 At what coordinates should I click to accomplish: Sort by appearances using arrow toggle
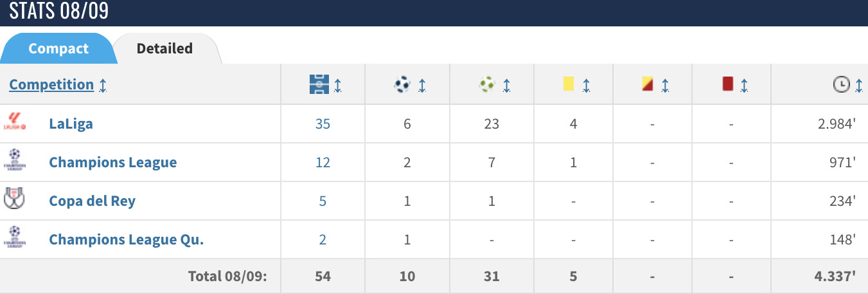pyautogui.click(x=338, y=85)
